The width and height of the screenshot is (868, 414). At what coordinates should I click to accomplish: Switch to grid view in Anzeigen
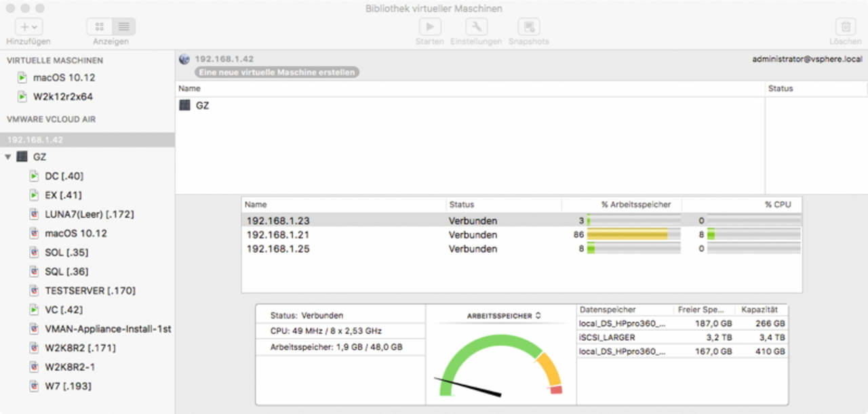[99, 27]
